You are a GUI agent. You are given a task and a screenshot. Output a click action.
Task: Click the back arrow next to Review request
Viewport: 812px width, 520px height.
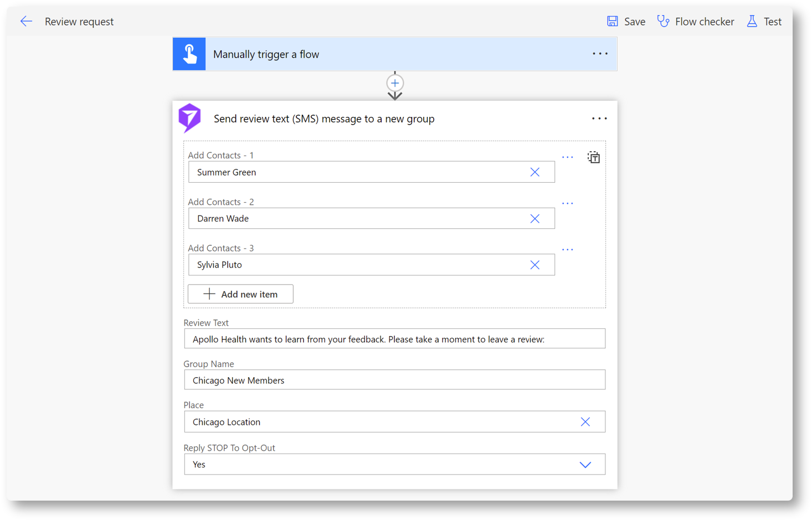26,22
